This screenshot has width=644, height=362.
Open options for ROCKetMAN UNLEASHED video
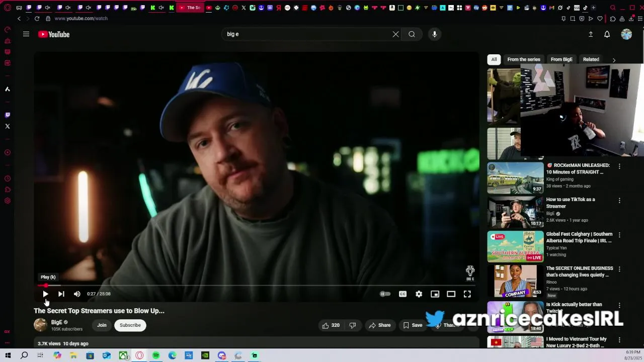(x=619, y=166)
